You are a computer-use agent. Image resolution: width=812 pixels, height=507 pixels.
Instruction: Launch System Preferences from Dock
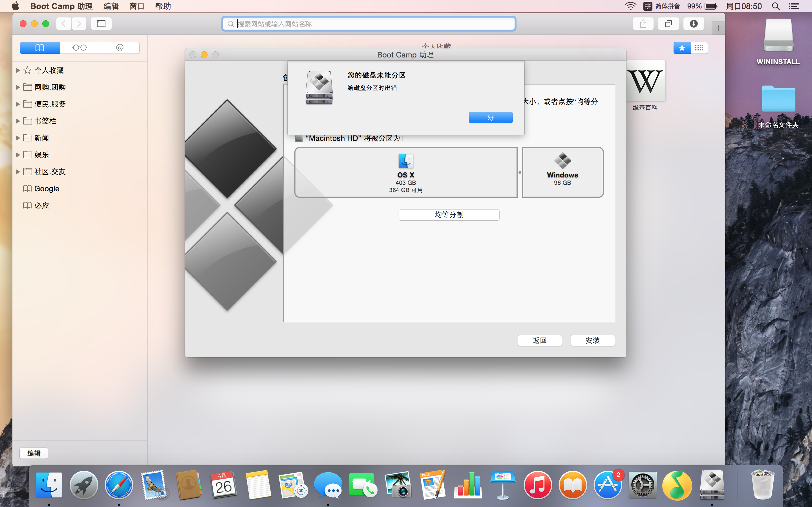click(642, 485)
